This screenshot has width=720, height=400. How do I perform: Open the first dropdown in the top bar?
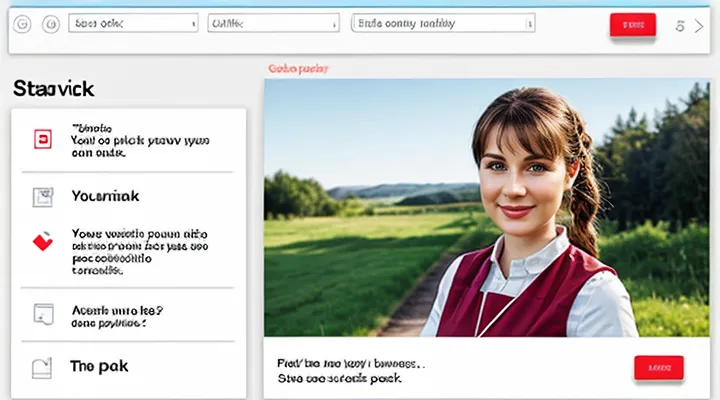[x=131, y=25]
